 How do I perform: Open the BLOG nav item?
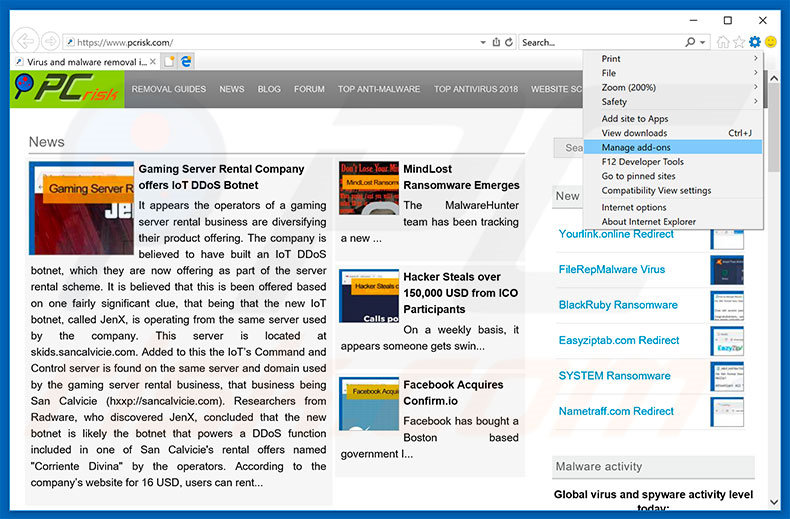(269, 89)
